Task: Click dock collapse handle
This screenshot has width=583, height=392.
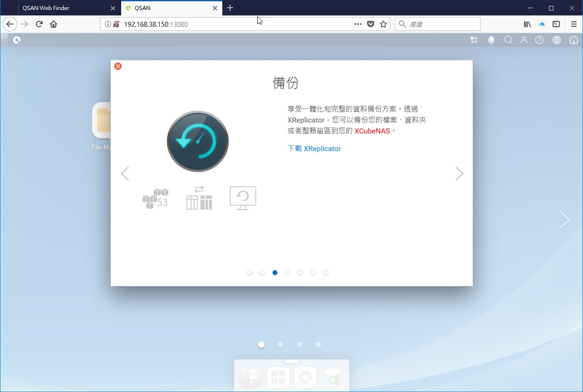Action: pyautogui.click(x=292, y=361)
